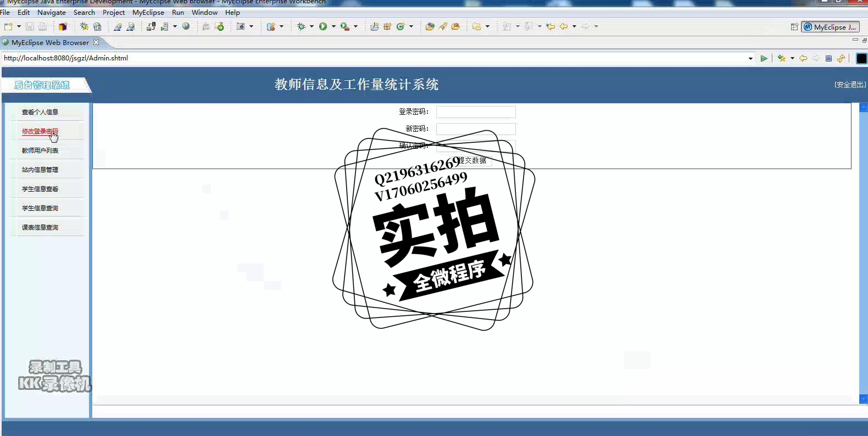Open 学生信息查询 in sidebar

click(x=40, y=208)
